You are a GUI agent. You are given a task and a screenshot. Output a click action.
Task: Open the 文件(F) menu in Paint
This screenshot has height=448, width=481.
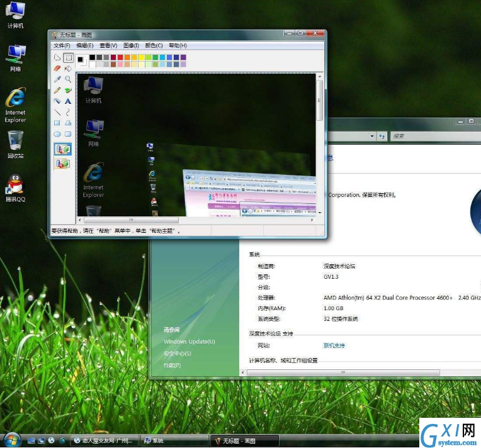point(62,45)
